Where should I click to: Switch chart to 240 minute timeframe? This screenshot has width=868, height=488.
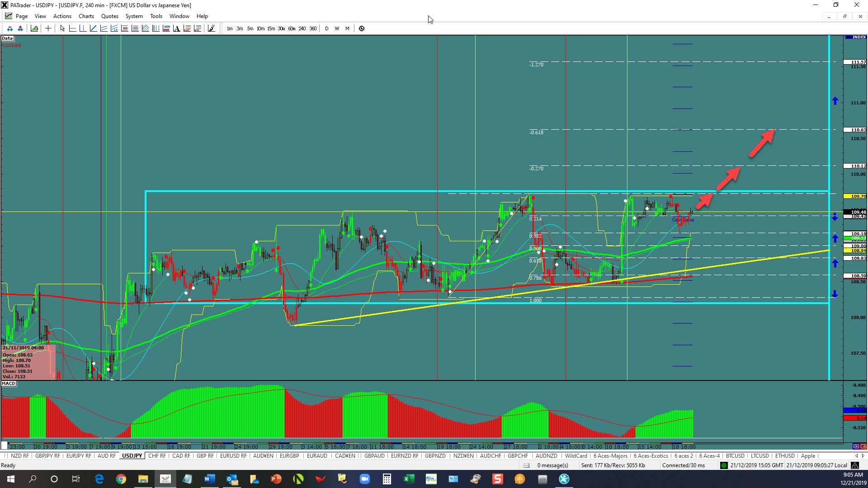tap(302, 28)
